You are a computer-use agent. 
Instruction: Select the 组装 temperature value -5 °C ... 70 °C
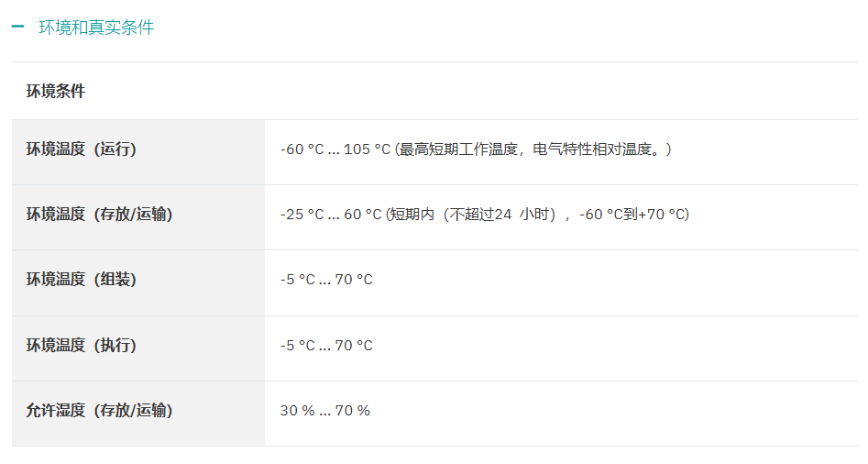326,280
